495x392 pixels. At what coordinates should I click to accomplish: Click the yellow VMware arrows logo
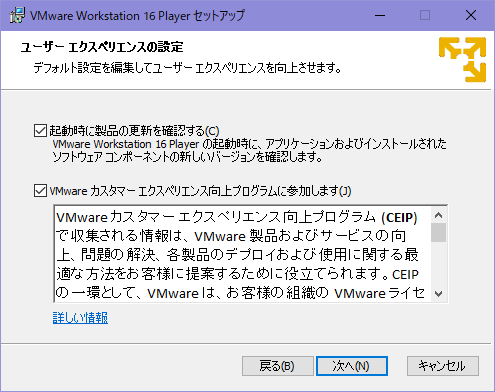[x=462, y=60]
